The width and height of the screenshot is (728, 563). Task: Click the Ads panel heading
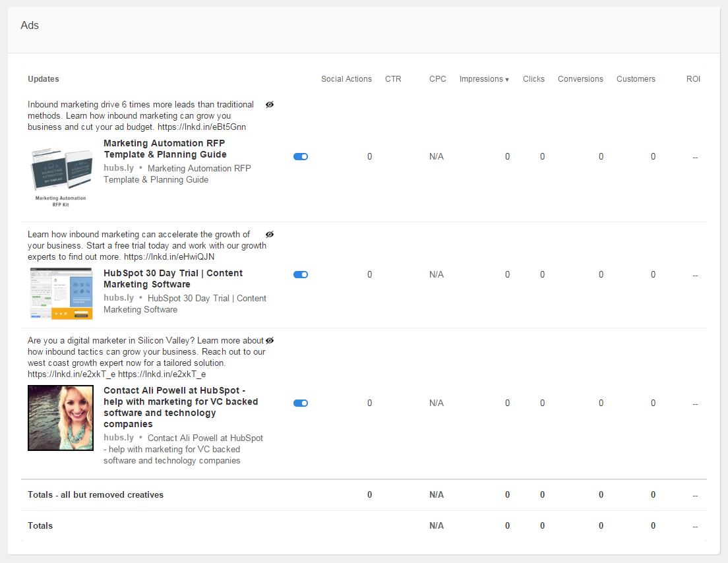pos(30,26)
